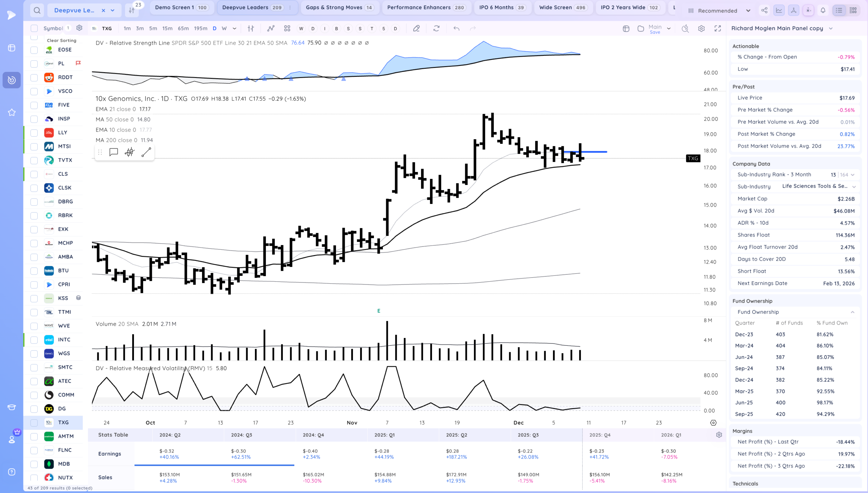Toggle fullscreen chart icon
The height and width of the screenshot is (493, 868).
pyautogui.click(x=717, y=29)
